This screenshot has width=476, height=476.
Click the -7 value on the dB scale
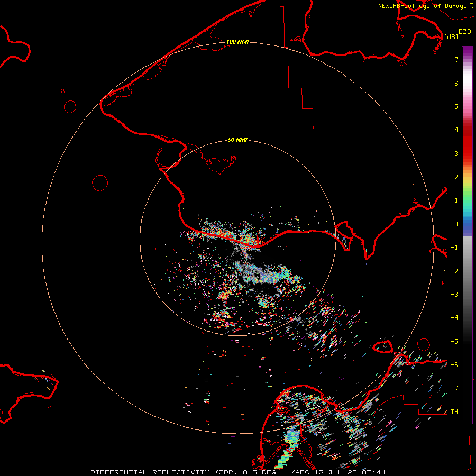(454, 388)
